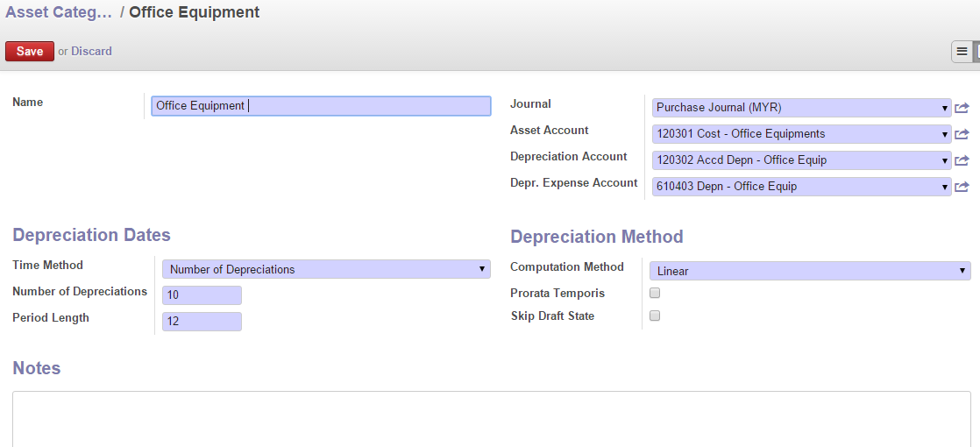Click the Number of Depreciations field
Viewport: 980px width, 447px height.
tap(202, 295)
